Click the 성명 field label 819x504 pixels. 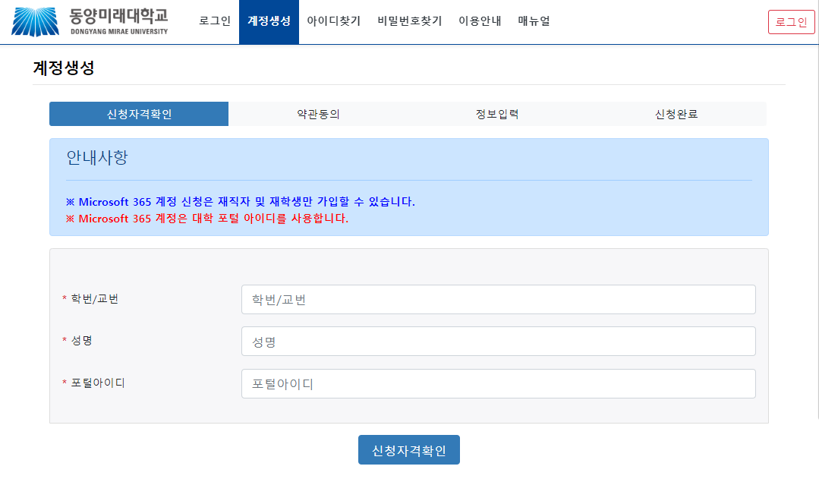point(81,341)
